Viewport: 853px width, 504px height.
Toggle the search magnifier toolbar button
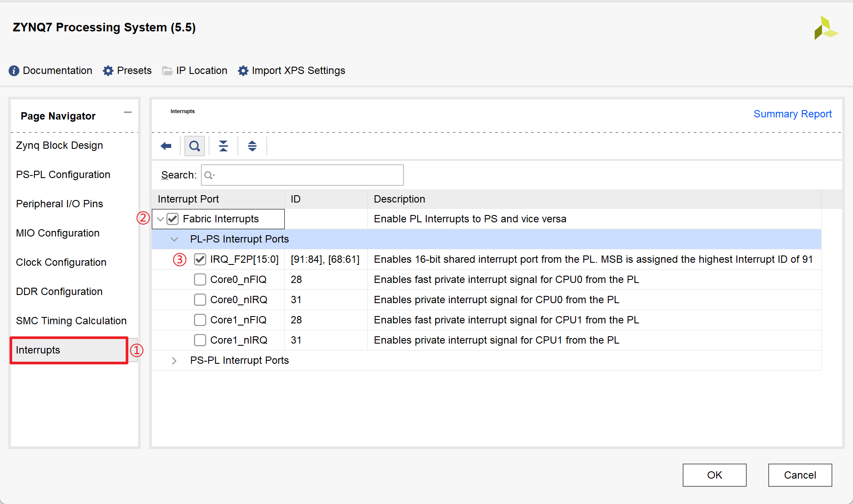(194, 146)
